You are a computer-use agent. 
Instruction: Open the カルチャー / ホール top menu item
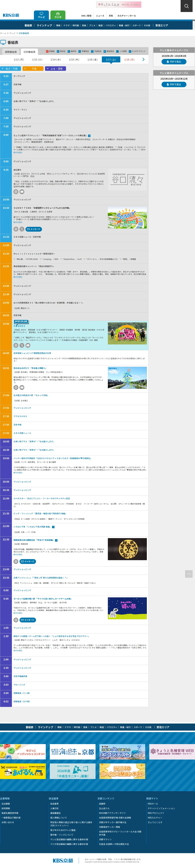[127, 16]
